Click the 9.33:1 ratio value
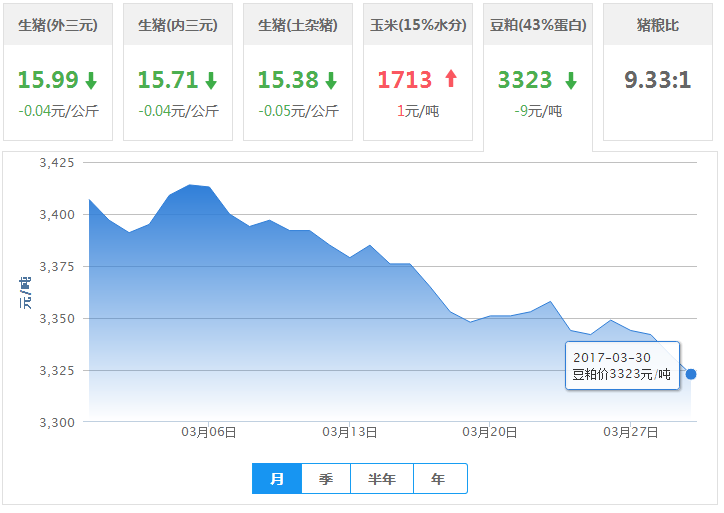The height and width of the screenshot is (513, 724). pyautogui.click(x=658, y=80)
